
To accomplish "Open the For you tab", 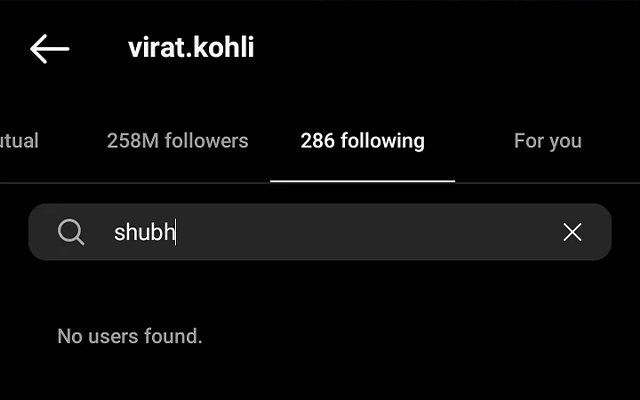I will click(x=548, y=141).
